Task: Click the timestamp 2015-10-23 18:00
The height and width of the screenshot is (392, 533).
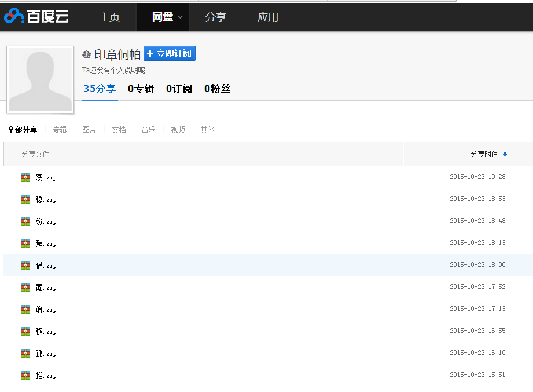Action: coord(477,265)
